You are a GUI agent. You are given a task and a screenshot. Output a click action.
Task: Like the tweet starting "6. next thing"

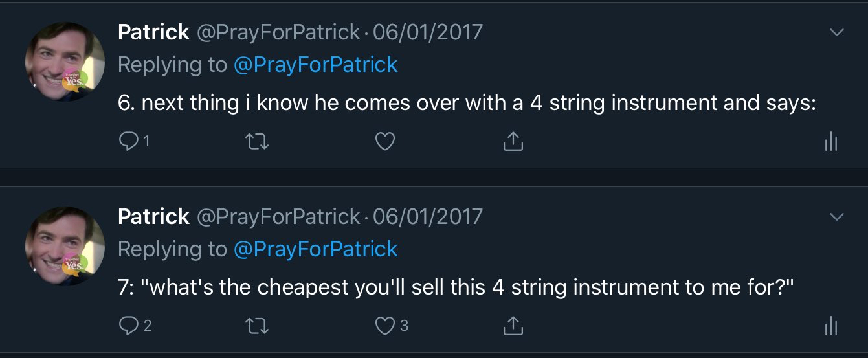point(385,141)
